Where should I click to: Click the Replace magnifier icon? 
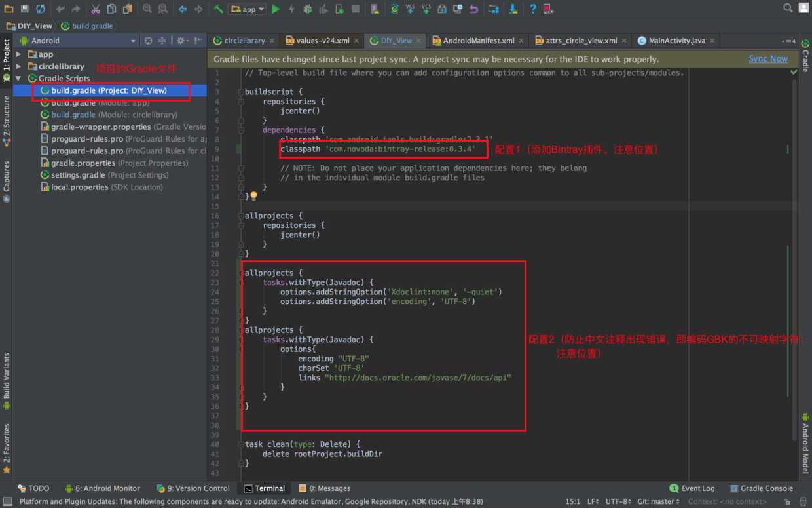(162, 9)
